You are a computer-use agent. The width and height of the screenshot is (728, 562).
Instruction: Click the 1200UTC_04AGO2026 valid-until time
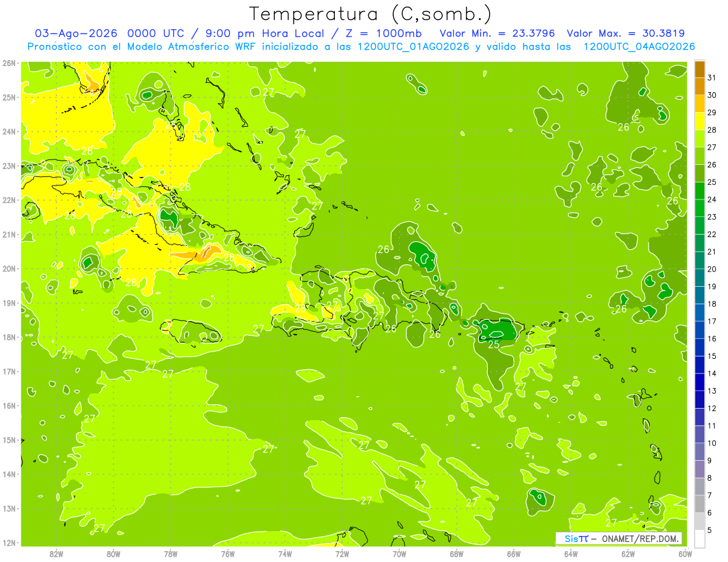tap(639, 47)
